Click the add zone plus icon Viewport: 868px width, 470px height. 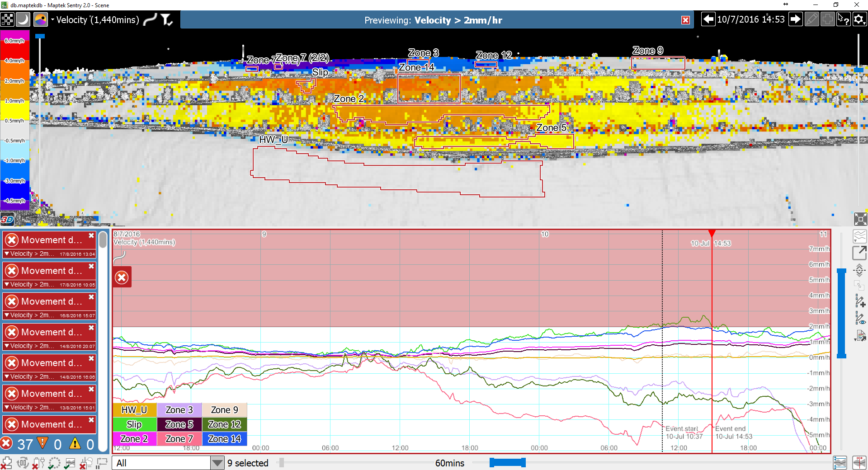(x=827, y=19)
